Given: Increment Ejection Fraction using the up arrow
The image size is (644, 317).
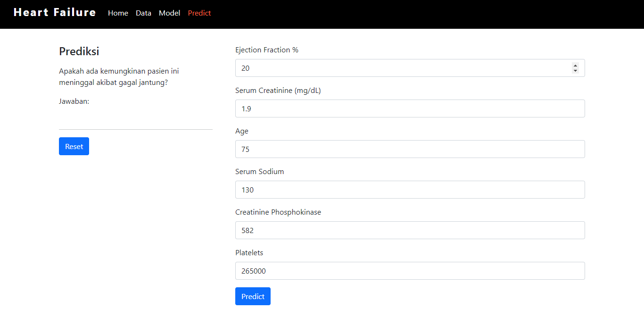Looking at the screenshot, I should tap(575, 66).
